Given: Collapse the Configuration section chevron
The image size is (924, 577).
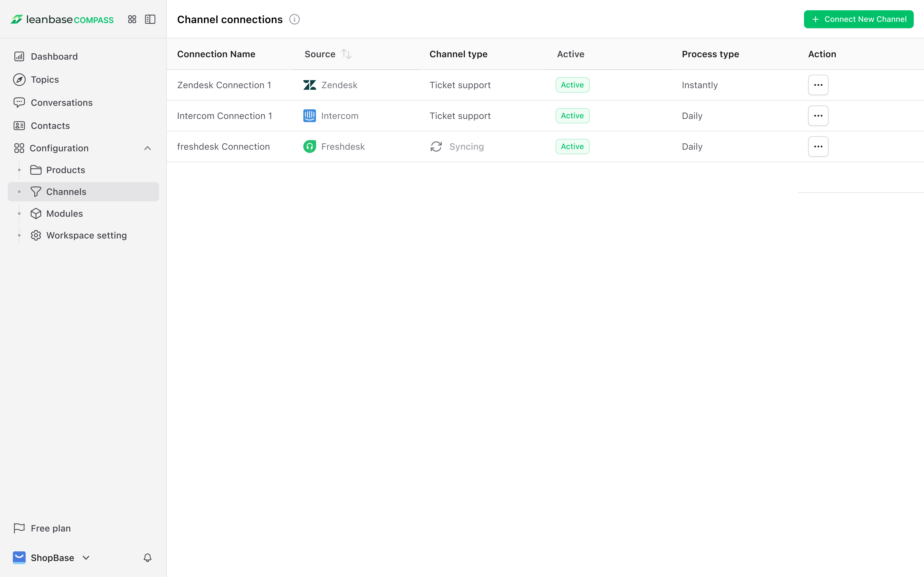Looking at the screenshot, I should coord(147,148).
